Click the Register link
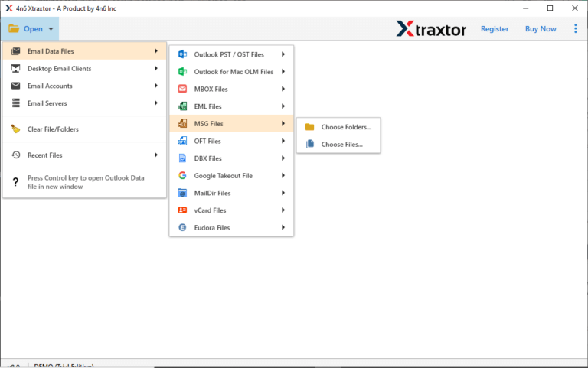 [x=494, y=29]
